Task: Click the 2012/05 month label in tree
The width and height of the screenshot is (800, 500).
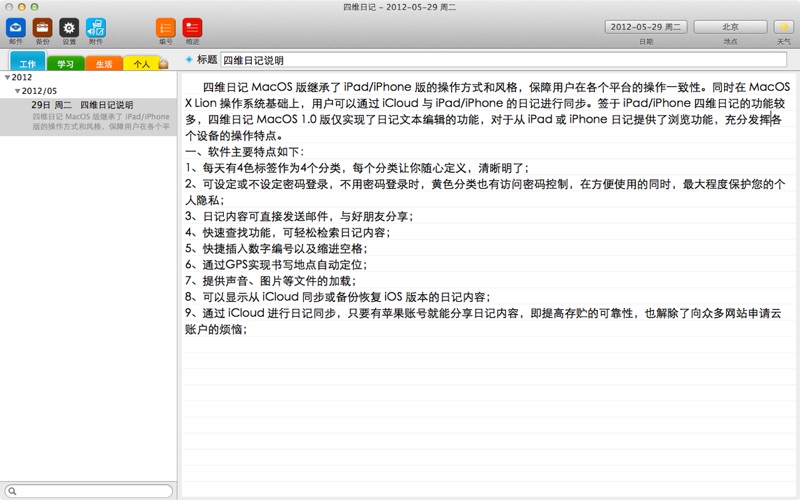Action: point(39,91)
